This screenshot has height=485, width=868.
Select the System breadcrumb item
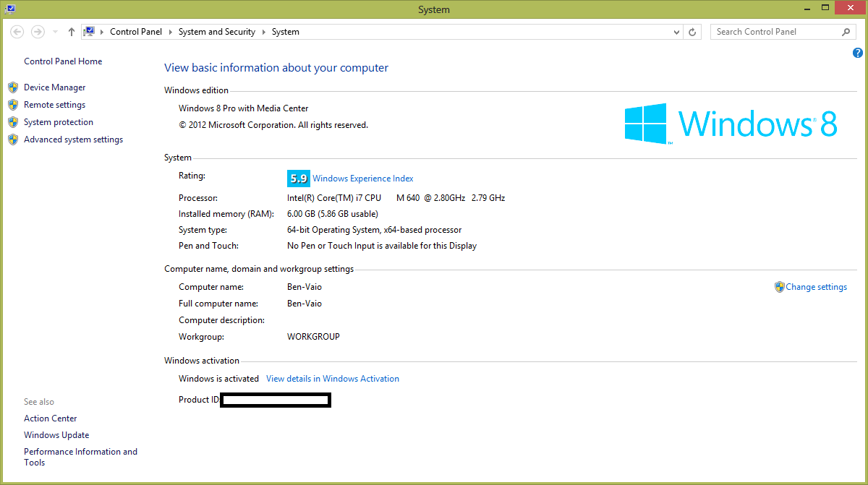point(285,31)
